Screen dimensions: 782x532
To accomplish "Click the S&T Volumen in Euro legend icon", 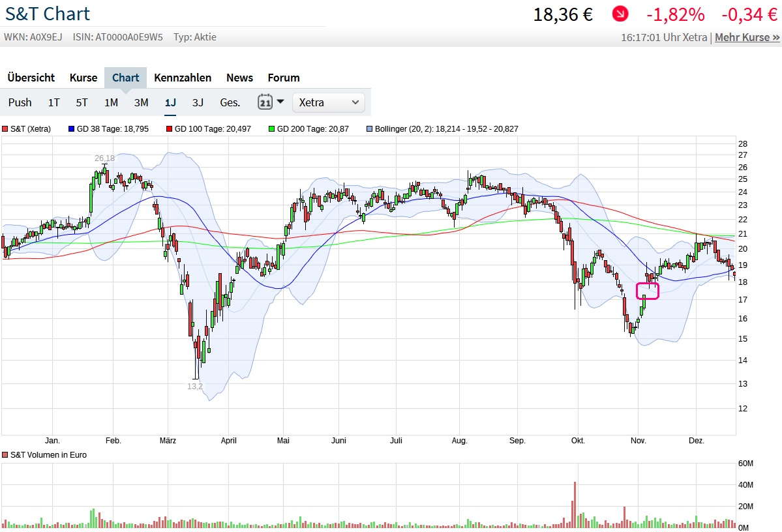I will [5, 454].
